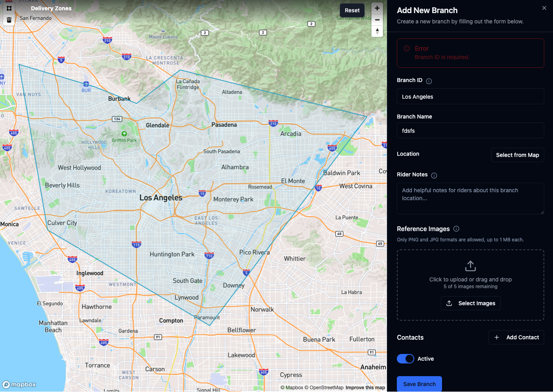The width and height of the screenshot is (553, 392).
Task: Click Rider Notes info icon
Action: (434, 175)
